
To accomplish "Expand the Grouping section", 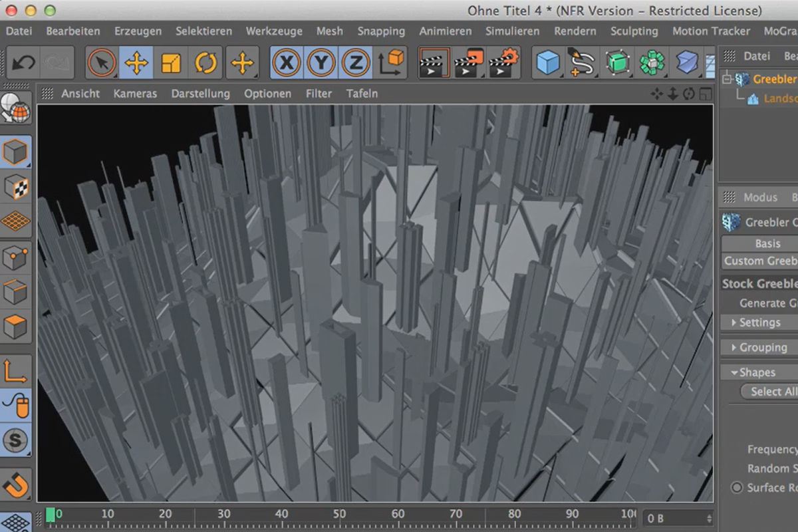I will [x=759, y=347].
